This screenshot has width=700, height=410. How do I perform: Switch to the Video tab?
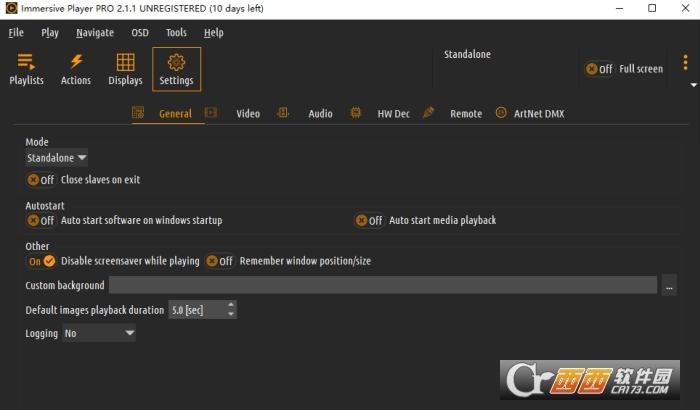[248, 113]
